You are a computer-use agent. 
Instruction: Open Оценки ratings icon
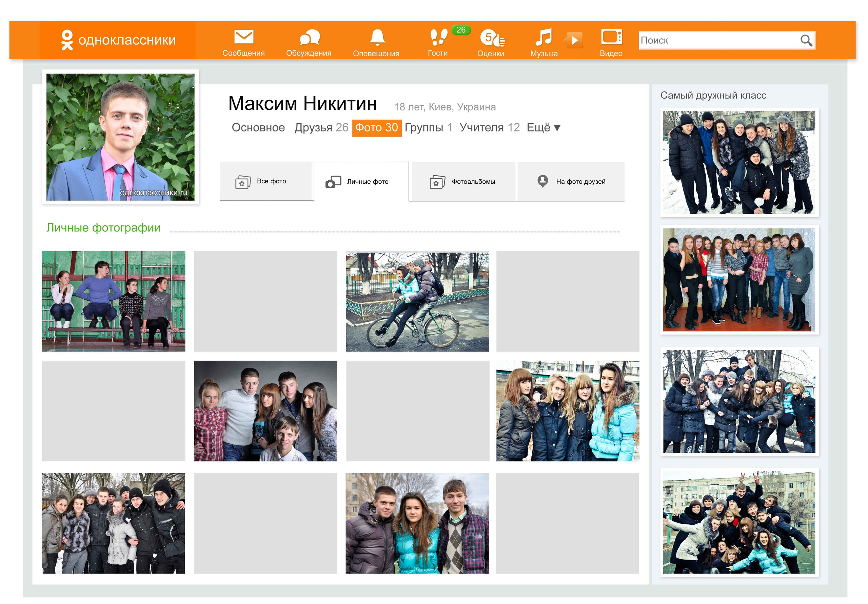[x=491, y=38]
